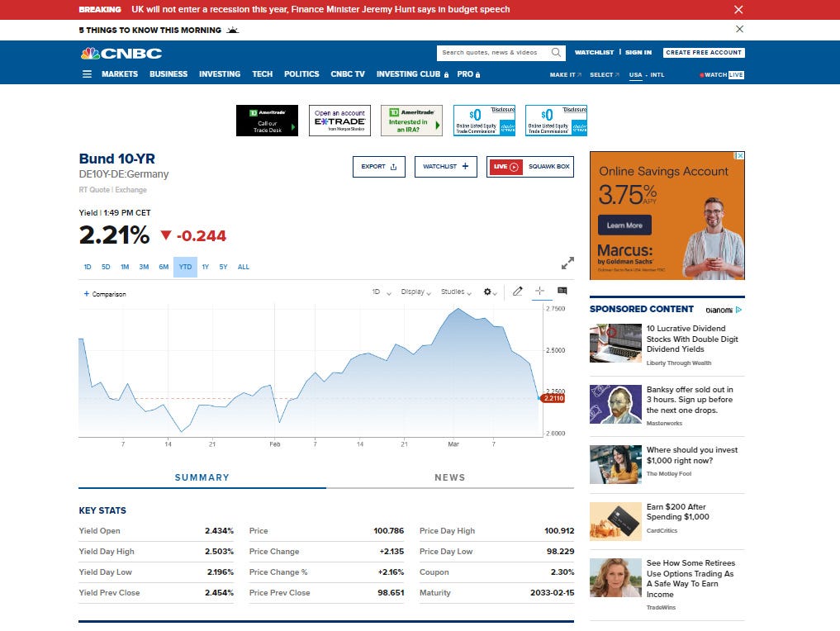Switch to the SUMMARY tab
The width and height of the screenshot is (840, 631).
click(x=202, y=477)
